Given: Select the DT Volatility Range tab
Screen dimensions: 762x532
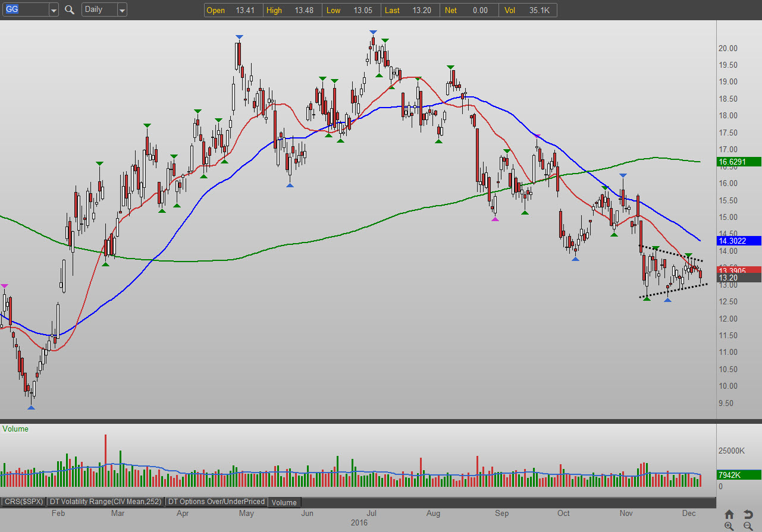Looking at the screenshot, I should (105, 502).
